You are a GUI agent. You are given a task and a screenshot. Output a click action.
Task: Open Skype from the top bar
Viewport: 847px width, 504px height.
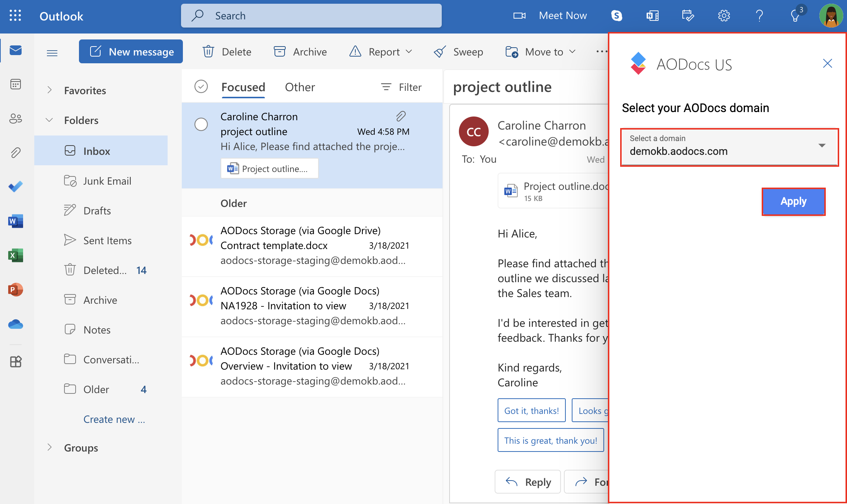pyautogui.click(x=617, y=16)
